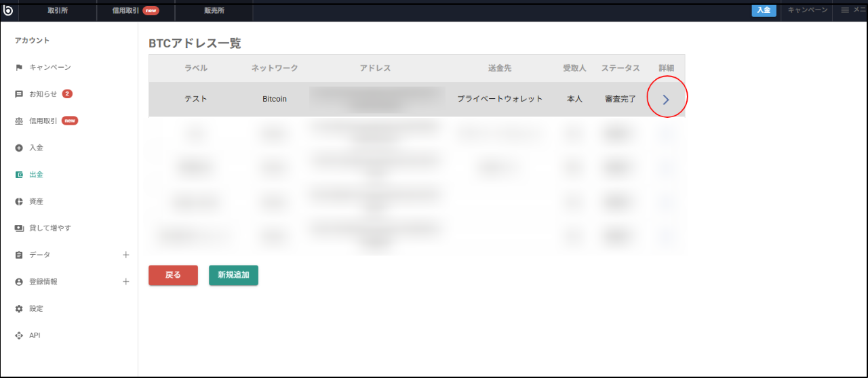Click the ラベル column header
Image resolution: width=868 pixels, height=378 pixels.
(x=196, y=68)
